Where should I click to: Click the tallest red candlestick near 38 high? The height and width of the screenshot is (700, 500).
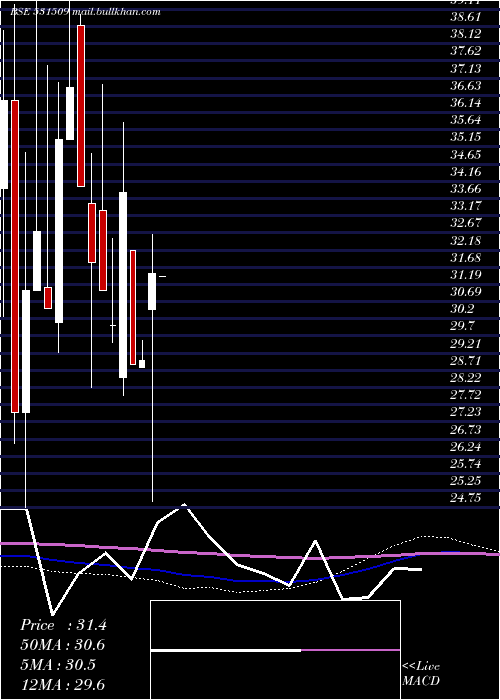81,106
